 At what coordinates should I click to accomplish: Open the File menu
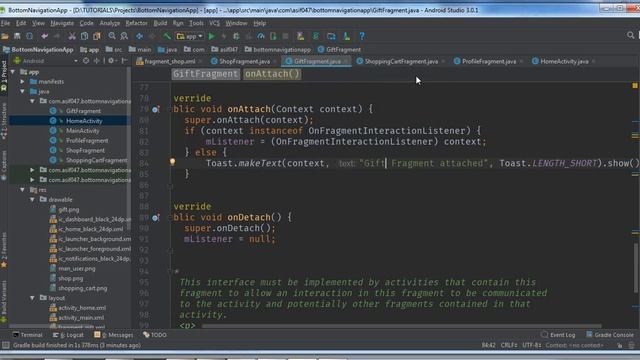tap(5, 23)
